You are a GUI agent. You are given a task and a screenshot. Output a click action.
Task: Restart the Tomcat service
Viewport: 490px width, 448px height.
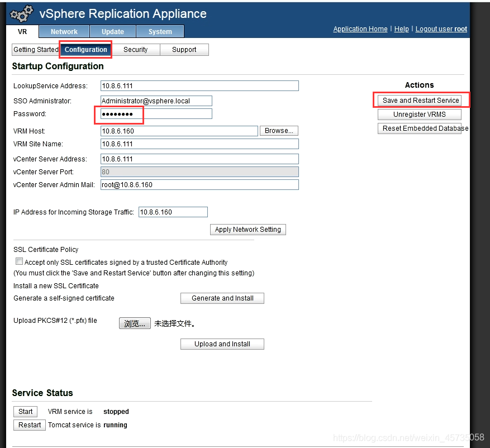(30, 425)
